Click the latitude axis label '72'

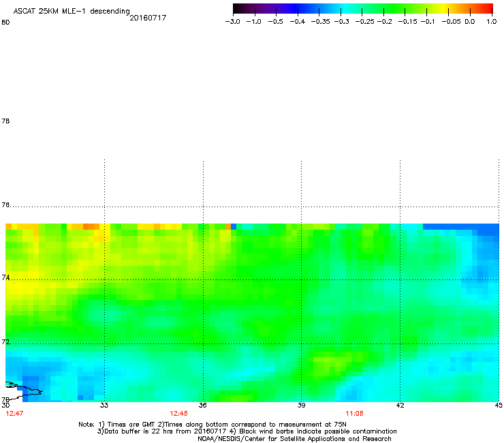click(5, 341)
